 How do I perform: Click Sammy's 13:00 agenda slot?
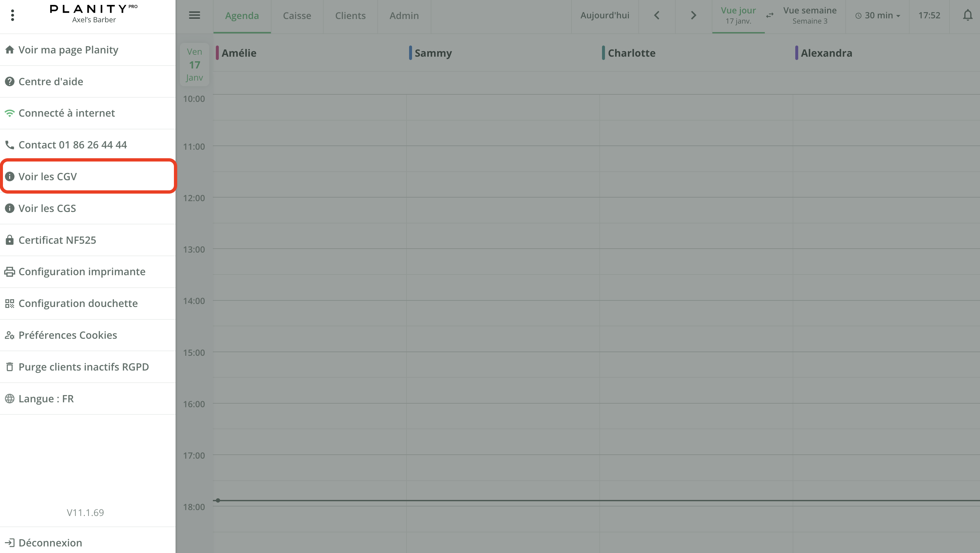[x=502, y=261]
